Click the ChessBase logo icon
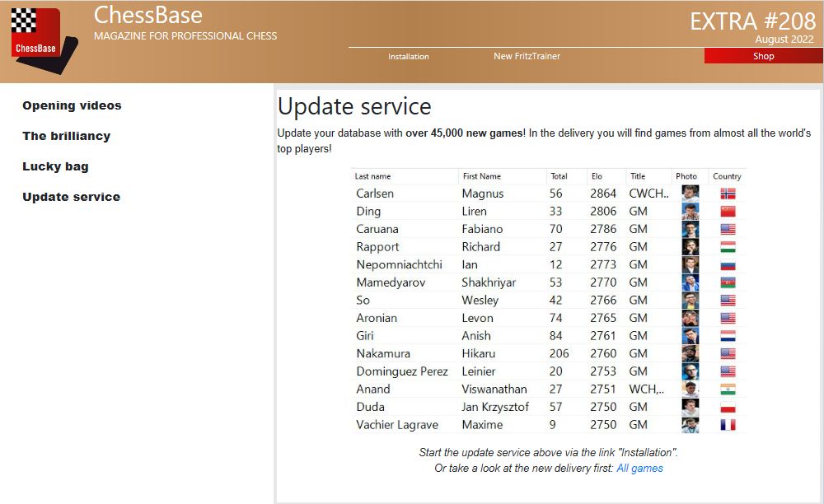Screen dimensions: 824x504 pos(44,40)
